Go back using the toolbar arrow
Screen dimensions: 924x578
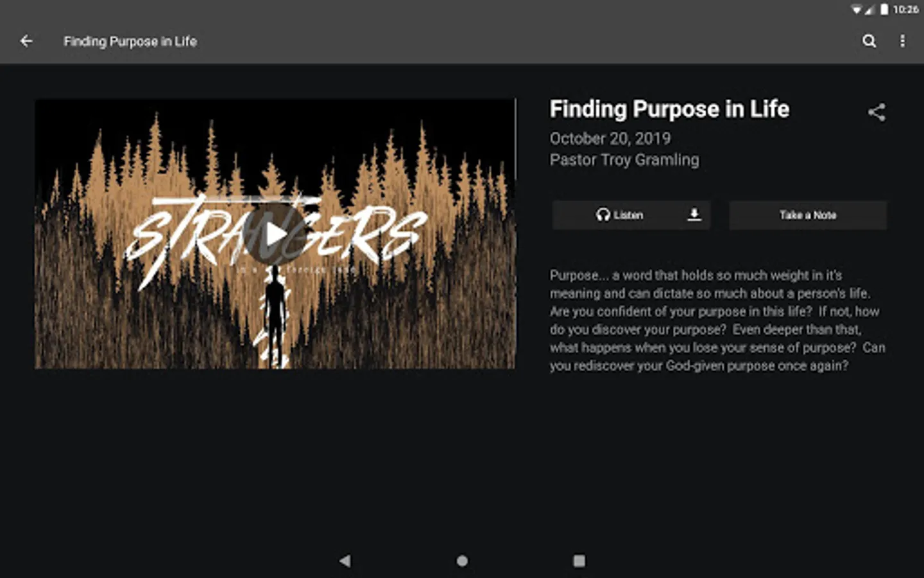(x=26, y=41)
